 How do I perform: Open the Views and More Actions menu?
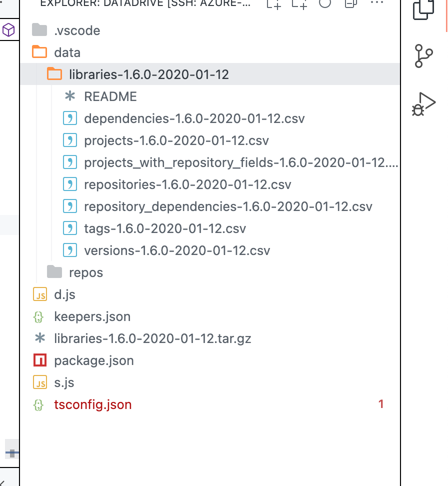tap(377, 4)
